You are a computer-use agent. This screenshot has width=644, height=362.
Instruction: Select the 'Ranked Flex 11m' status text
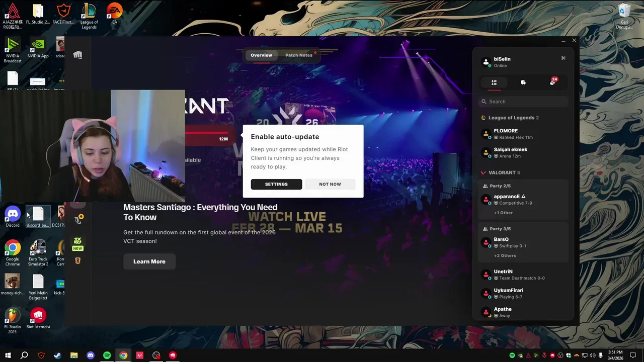coord(516,137)
